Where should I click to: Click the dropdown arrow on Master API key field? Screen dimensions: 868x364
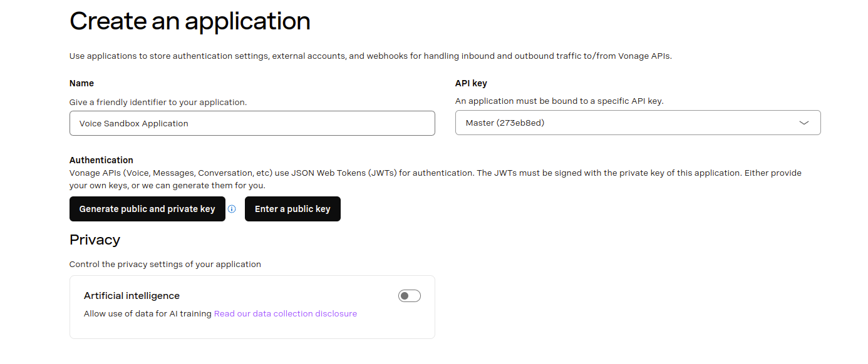pyautogui.click(x=804, y=123)
